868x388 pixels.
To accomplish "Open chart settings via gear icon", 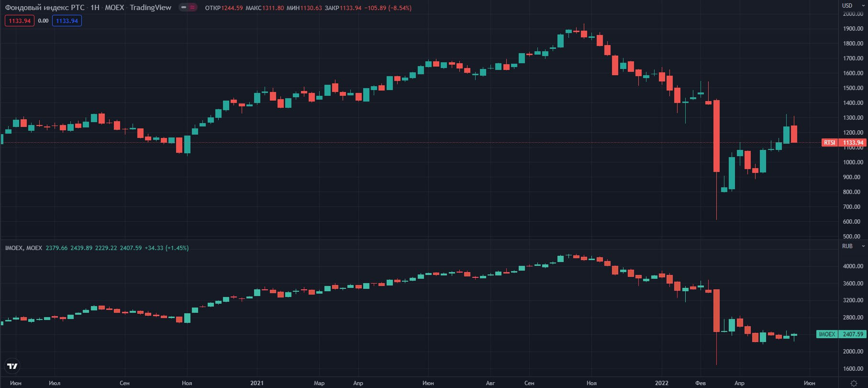I will click(854, 383).
